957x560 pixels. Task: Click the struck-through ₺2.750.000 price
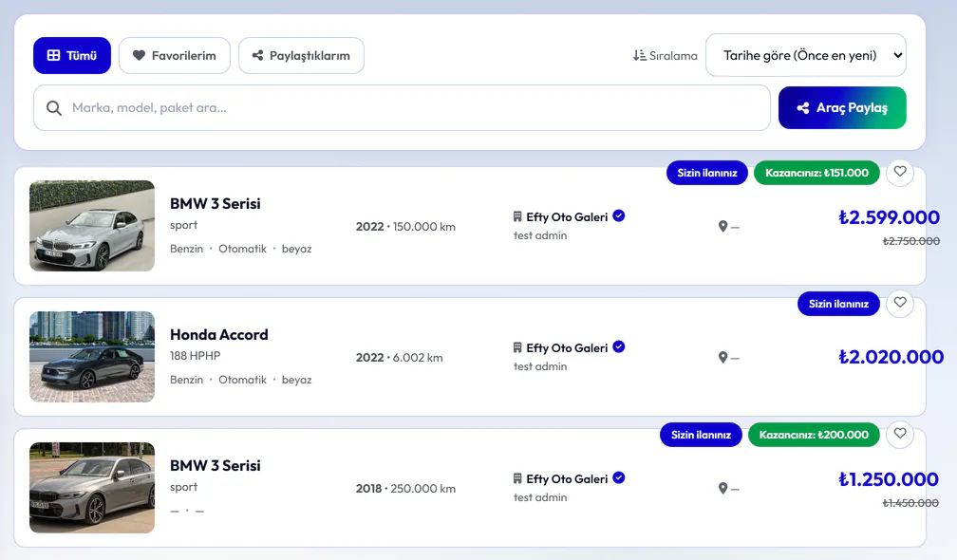coord(911,241)
